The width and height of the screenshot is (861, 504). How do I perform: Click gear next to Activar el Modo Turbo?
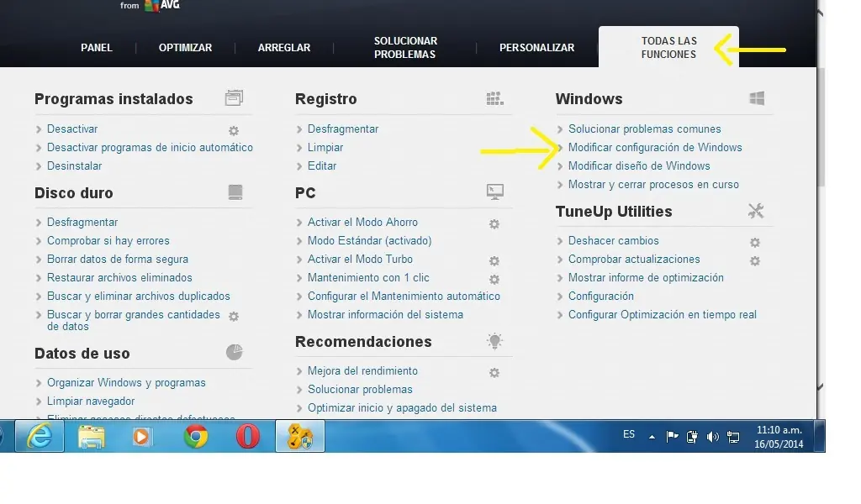(494, 260)
